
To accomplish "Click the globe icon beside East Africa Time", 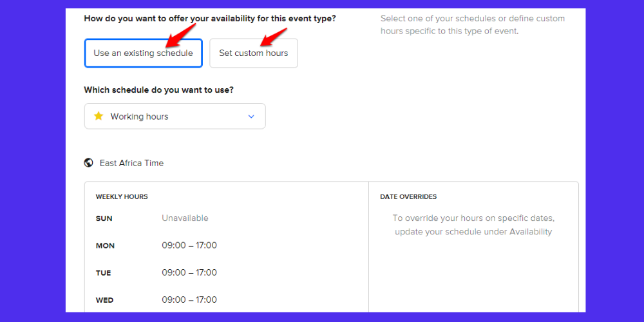I will click(88, 163).
